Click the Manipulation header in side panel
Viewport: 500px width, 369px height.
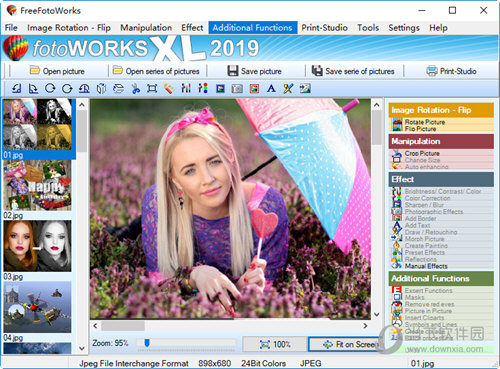tap(441, 141)
